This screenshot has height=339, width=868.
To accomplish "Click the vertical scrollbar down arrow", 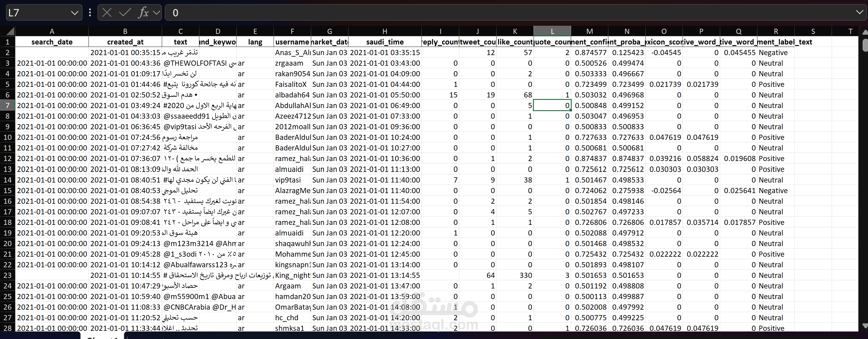I will pos(864,326).
